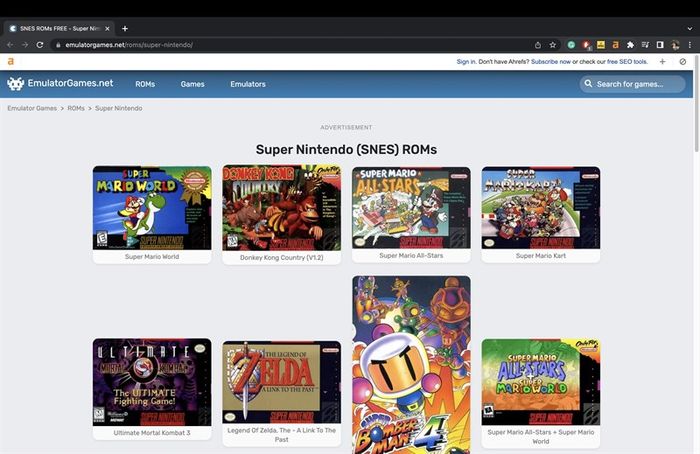Open the Emulators menu item
The width and height of the screenshot is (700, 454).
pyautogui.click(x=248, y=84)
